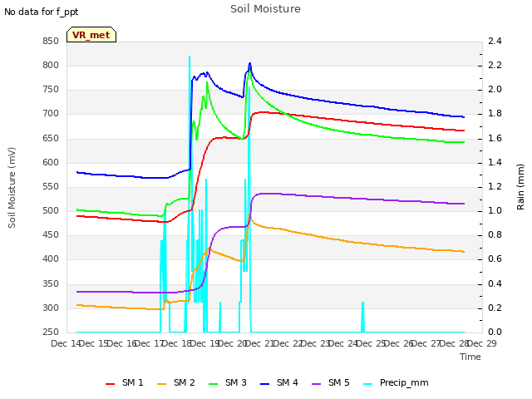
Task: Click the 250 left axis tick label
Action: pyautogui.click(x=51, y=332)
